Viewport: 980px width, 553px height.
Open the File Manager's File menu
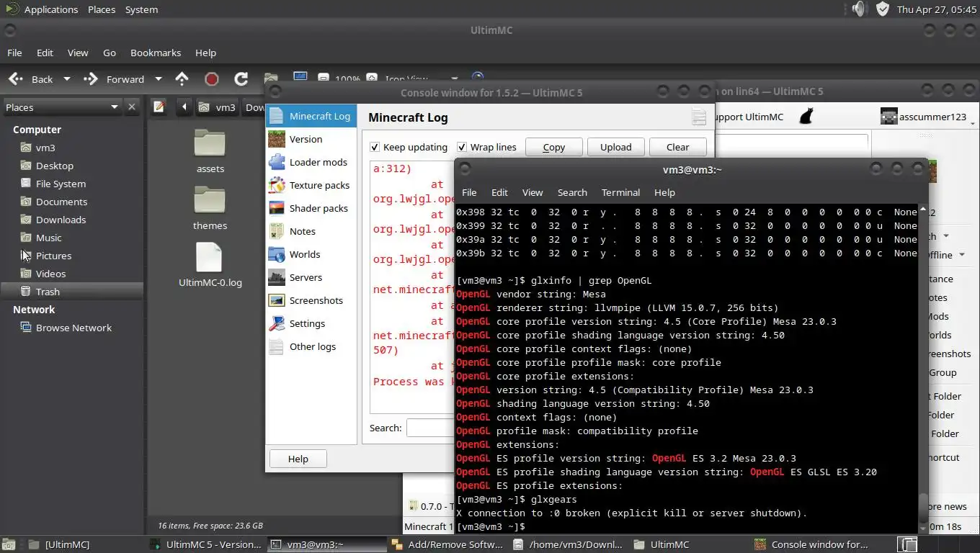click(x=14, y=53)
